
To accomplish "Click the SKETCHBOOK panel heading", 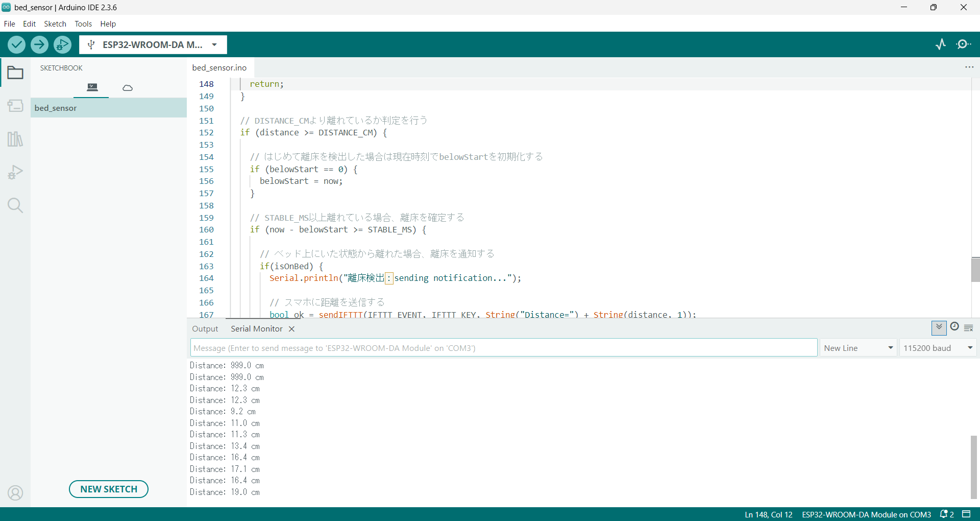I will [x=61, y=68].
